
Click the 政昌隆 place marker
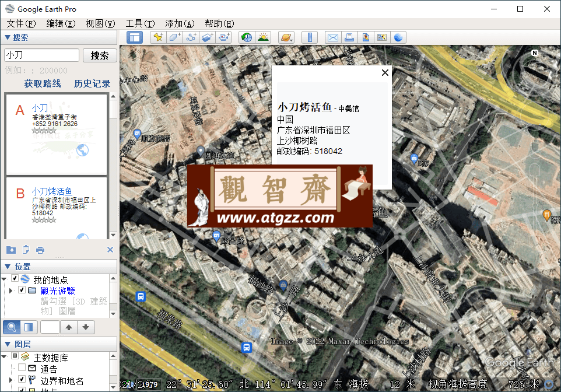coord(216,236)
